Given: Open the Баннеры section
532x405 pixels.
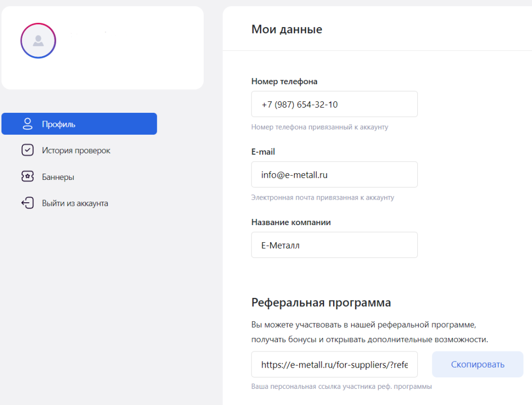Looking at the screenshot, I should tap(58, 177).
